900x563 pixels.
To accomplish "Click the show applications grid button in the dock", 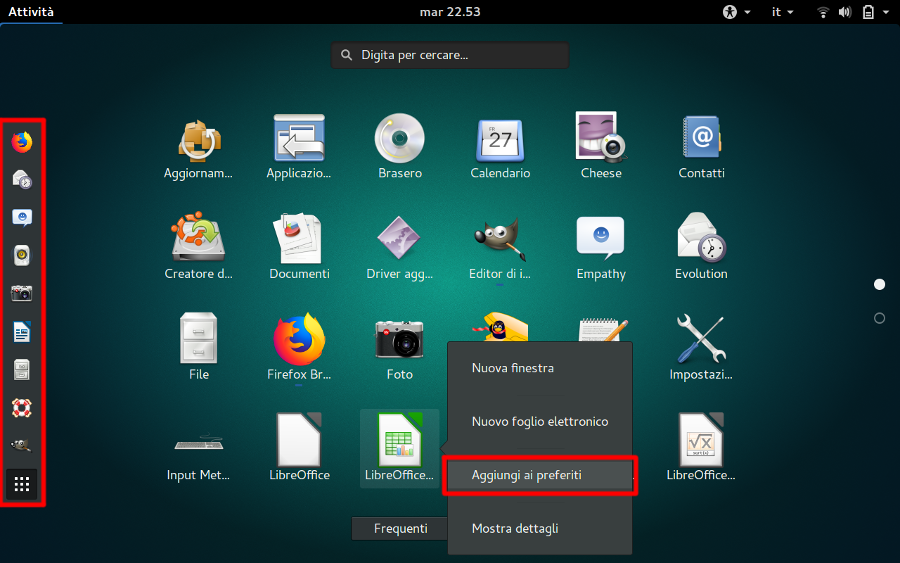I will (22, 485).
